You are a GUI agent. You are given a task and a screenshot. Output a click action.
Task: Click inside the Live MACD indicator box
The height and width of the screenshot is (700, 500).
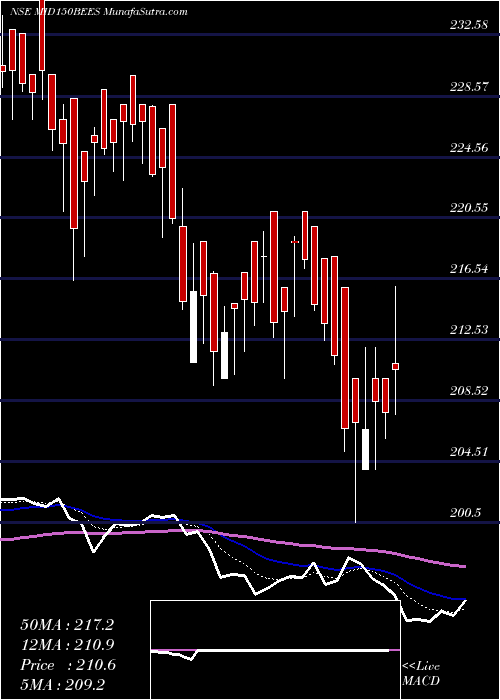tap(275, 650)
